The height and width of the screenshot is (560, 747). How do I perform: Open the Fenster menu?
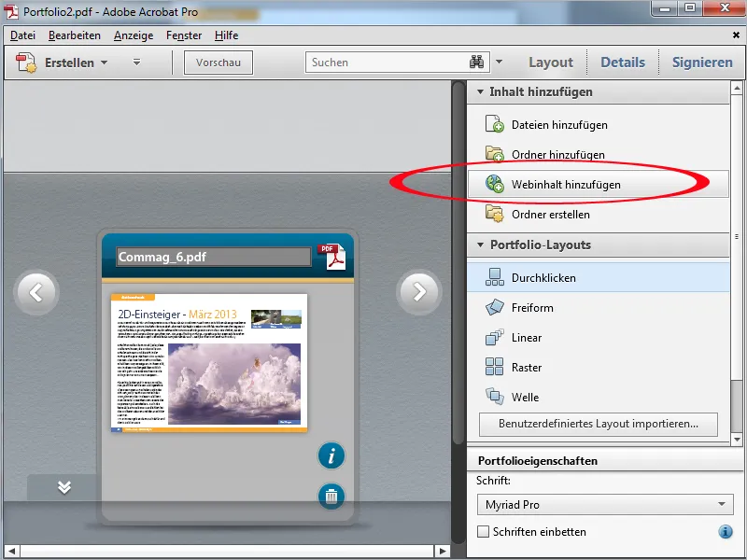pyautogui.click(x=184, y=35)
